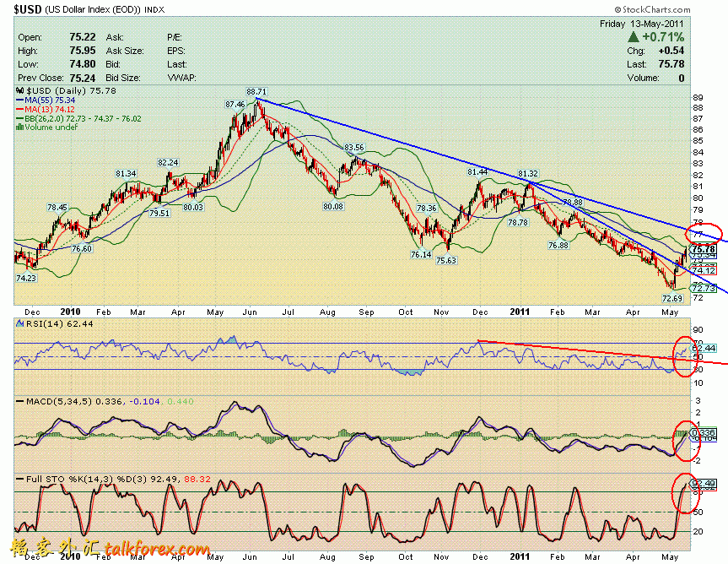Click the INDX exchange label

[x=154, y=9]
